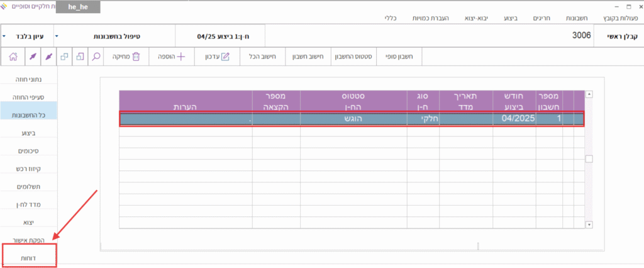Viewport: 644px width, 268px height.
Task: Click the stacked windows icon next to the magnifier
Action: click(x=80, y=57)
